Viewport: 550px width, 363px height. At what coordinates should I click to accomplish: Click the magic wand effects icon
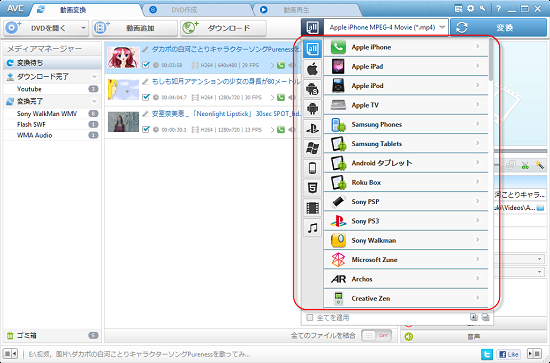point(539,165)
